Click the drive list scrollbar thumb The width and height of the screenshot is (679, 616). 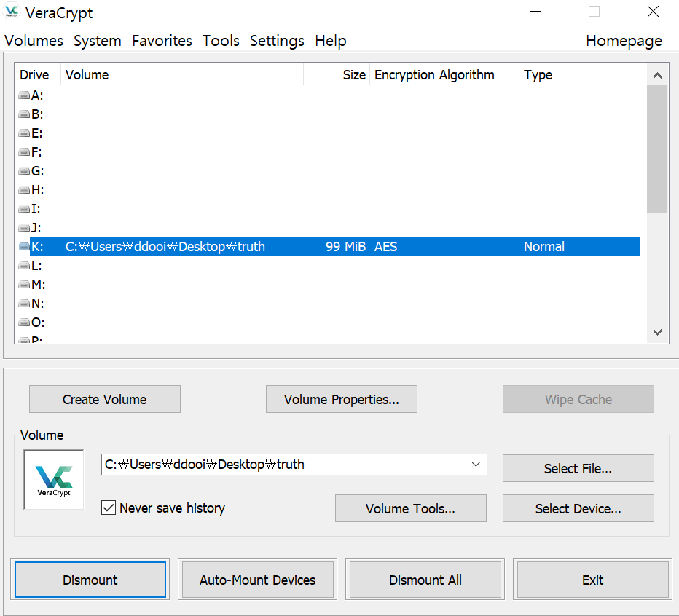click(657, 149)
